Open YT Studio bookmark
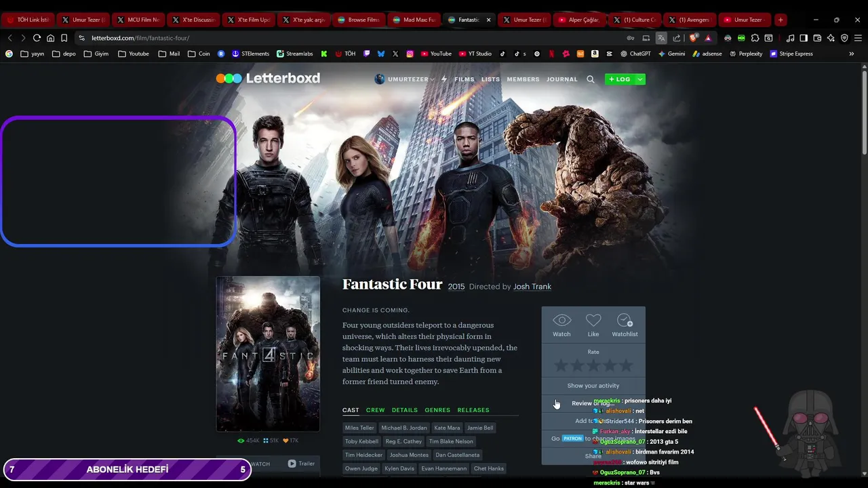The image size is (868, 488). (x=475, y=54)
